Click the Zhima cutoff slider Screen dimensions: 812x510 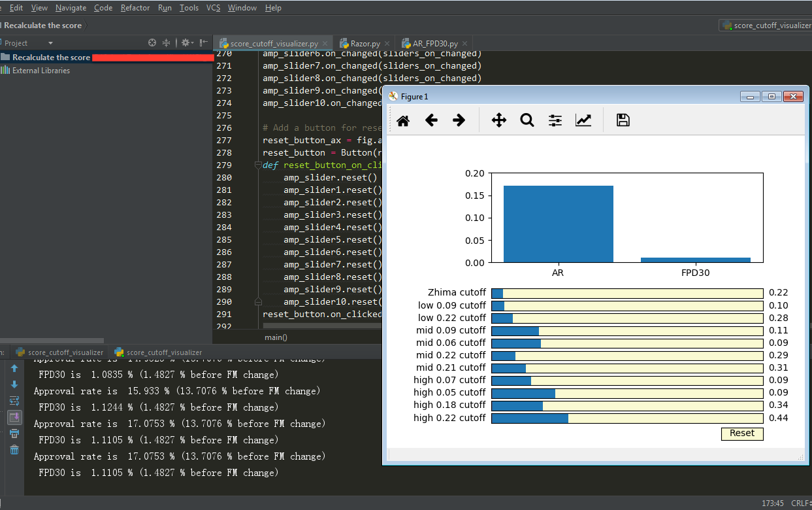(627, 293)
